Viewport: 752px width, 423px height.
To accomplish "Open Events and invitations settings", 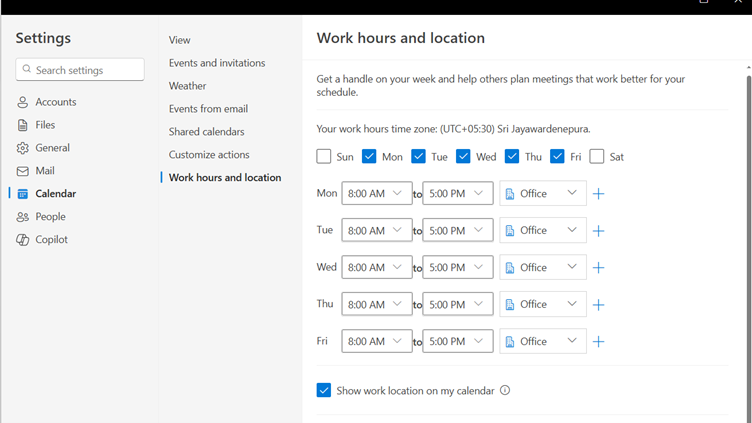I will [x=217, y=63].
